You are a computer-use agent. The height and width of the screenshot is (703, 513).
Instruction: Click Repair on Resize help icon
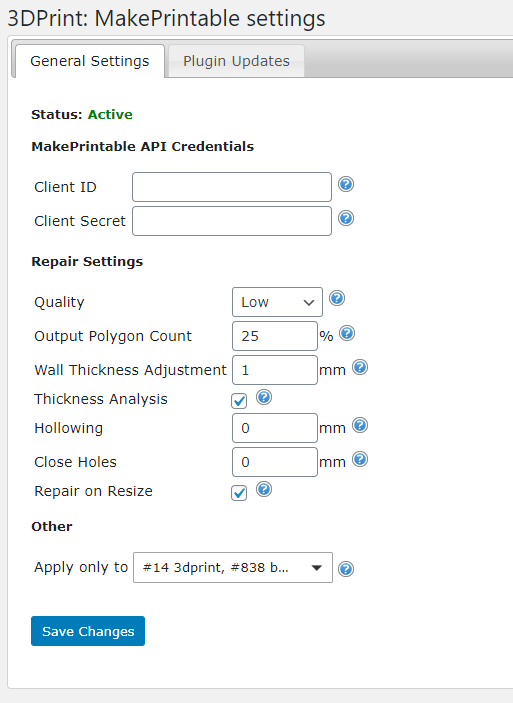click(x=264, y=489)
